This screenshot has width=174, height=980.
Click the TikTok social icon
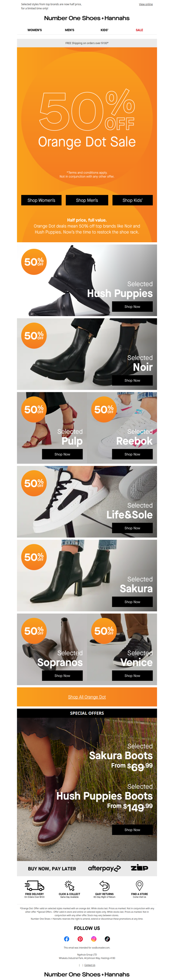click(x=107, y=939)
